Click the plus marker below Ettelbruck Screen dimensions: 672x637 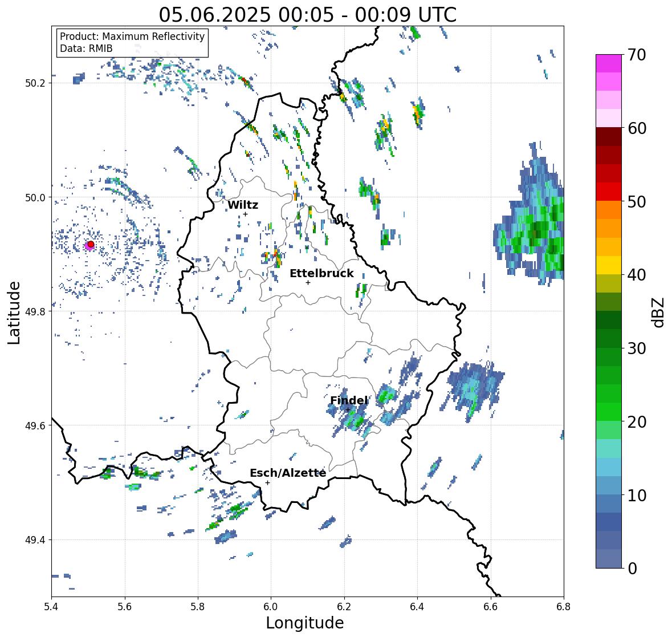308,282
